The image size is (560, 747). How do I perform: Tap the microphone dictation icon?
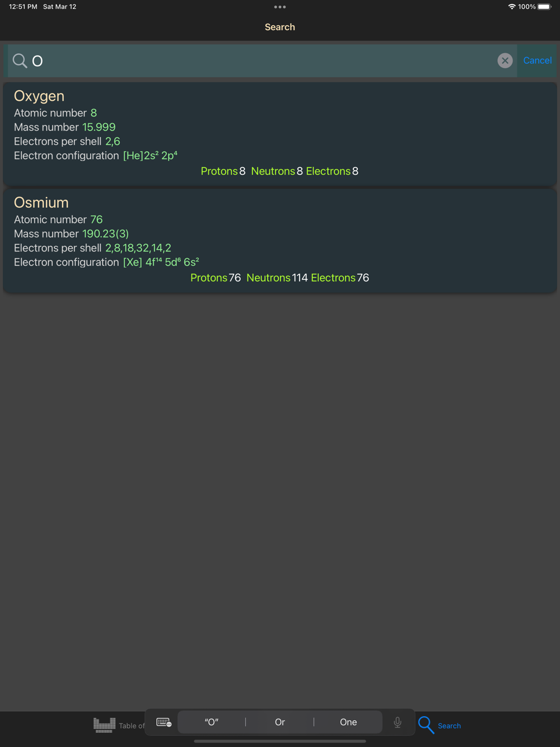[x=398, y=722]
